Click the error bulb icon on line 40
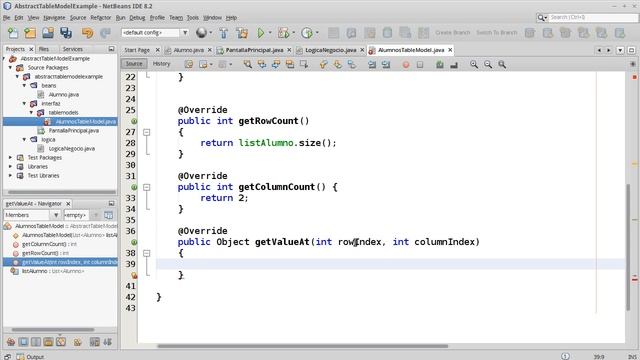 click(134, 276)
